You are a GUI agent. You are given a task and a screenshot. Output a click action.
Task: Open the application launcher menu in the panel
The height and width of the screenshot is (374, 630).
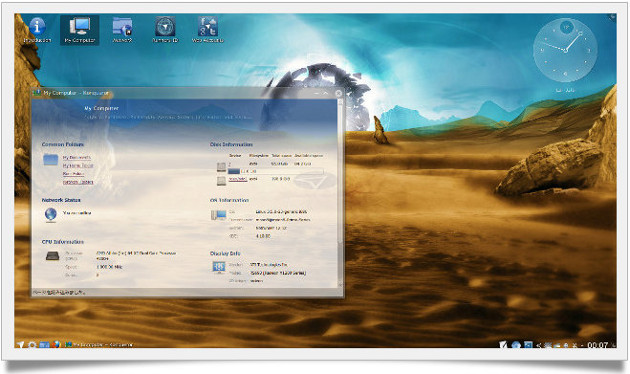click(20, 345)
